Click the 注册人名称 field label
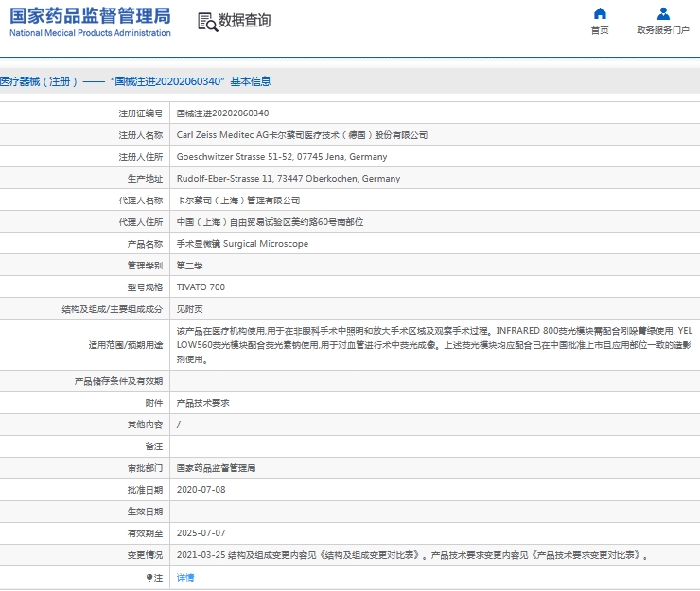Viewport: 700px width, 591px height. [141, 135]
